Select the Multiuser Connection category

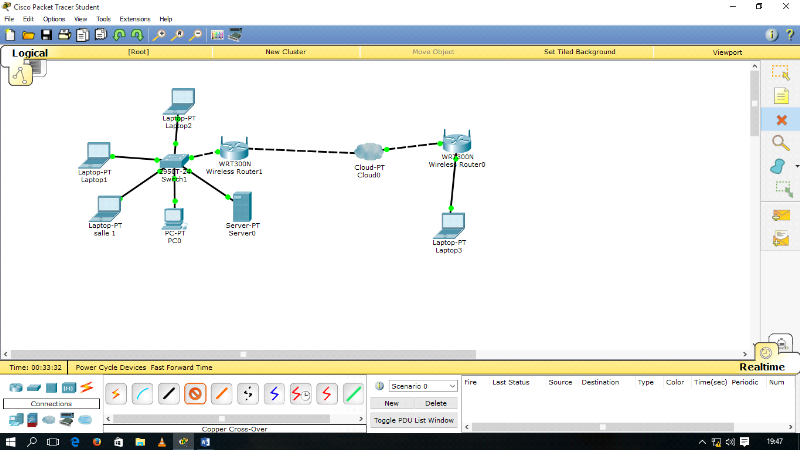click(85, 420)
